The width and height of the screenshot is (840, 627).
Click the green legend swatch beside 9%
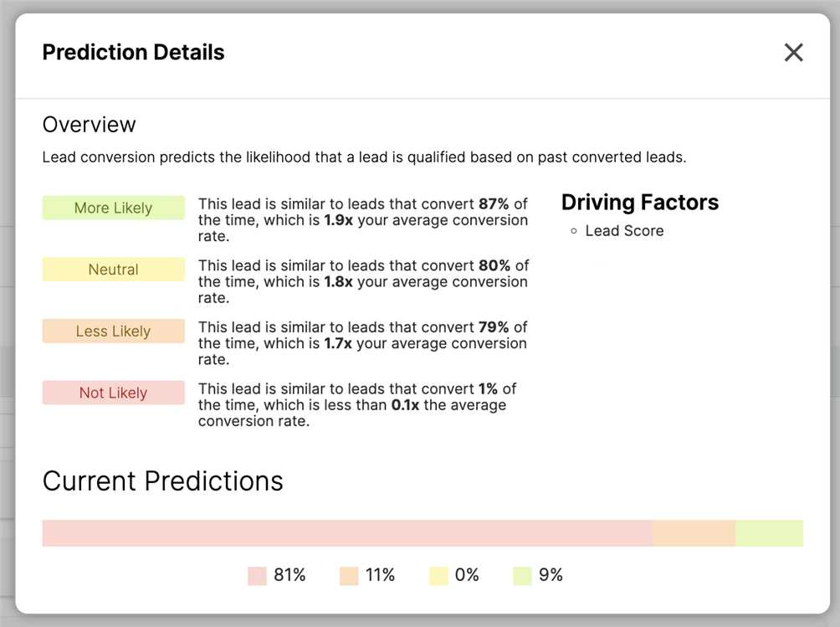click(x=522, y=575)
